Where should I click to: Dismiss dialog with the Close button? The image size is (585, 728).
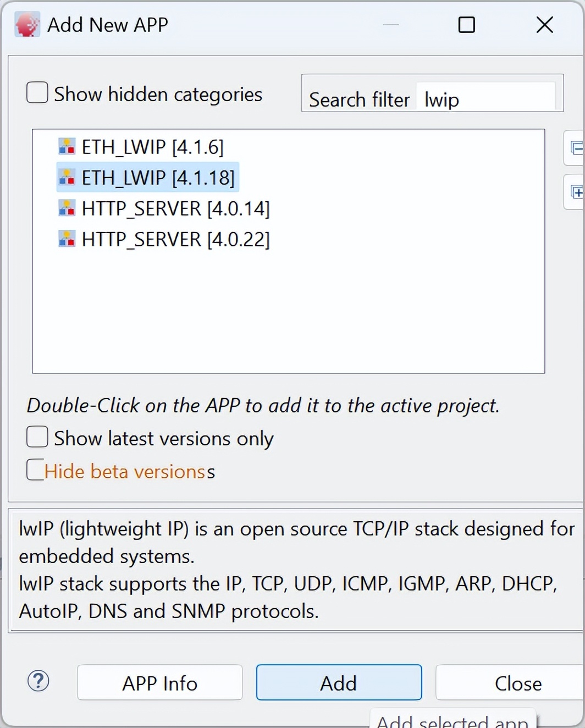510,683
